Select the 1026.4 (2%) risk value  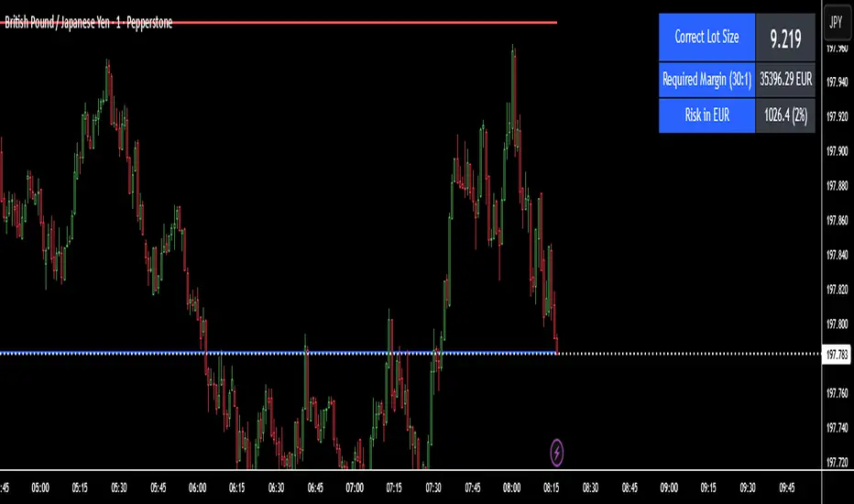785,115
